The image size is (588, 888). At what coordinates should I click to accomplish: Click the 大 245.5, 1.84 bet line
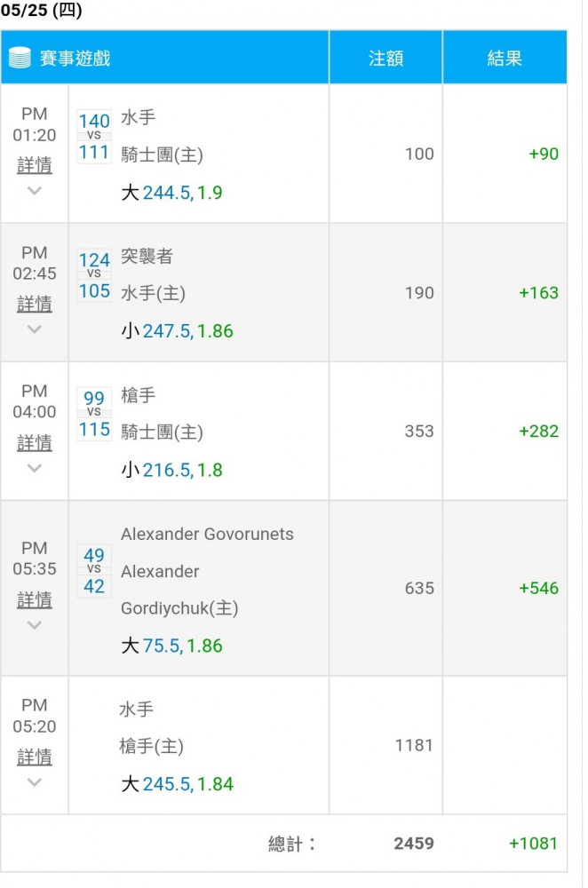(x=178, y=784)
